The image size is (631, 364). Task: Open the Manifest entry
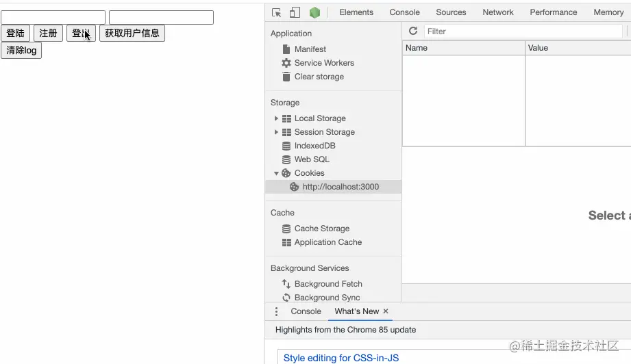pos(310,49)
